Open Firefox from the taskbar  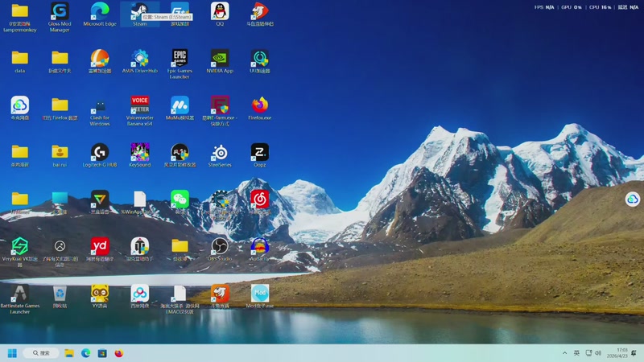(x=118, y=353)
